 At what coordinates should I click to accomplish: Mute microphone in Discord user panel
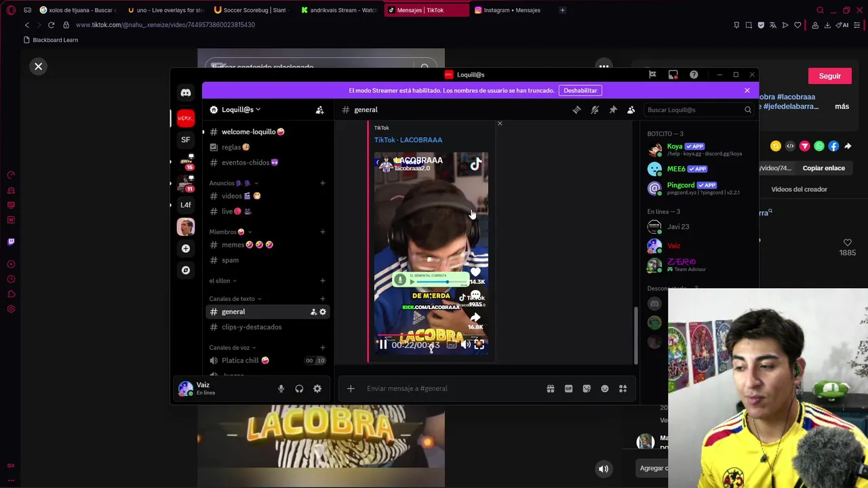pyautogui.click(x=281, y=388)
